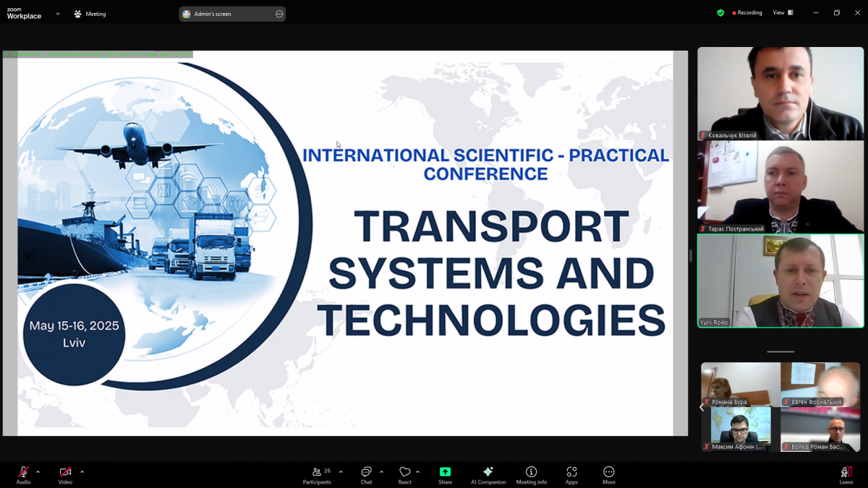868x488 pixels.
Task: Show Meeting info
Action: tap(531, 475)
